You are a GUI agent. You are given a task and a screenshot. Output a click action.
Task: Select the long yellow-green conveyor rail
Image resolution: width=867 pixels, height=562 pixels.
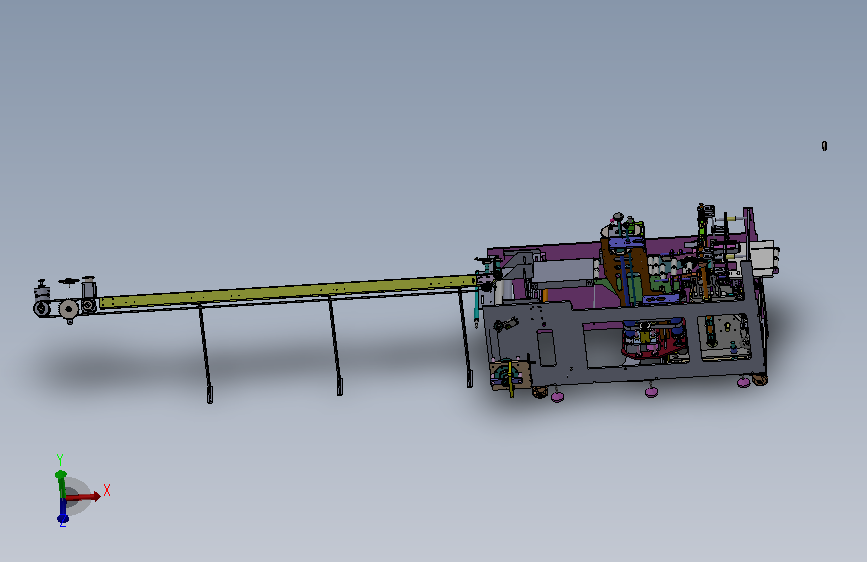[x=288, y=292]
